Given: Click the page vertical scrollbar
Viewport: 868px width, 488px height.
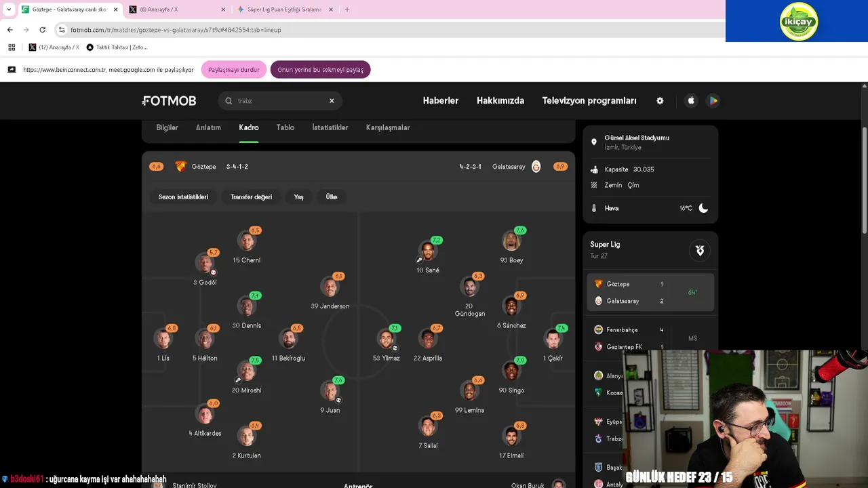Looking at the screenshot, I should pos(864,180).
